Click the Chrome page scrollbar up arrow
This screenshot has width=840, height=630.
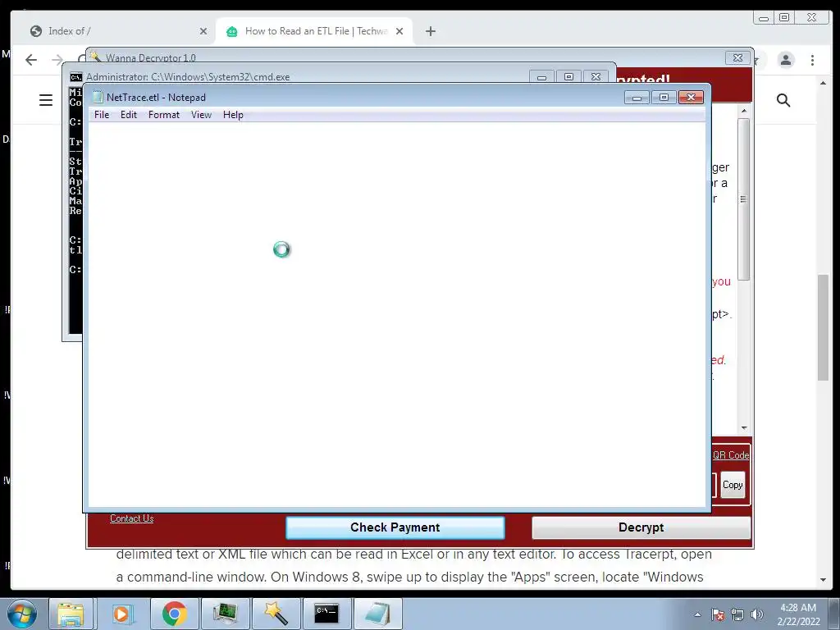pyautogui.click(x=823, y=83)
